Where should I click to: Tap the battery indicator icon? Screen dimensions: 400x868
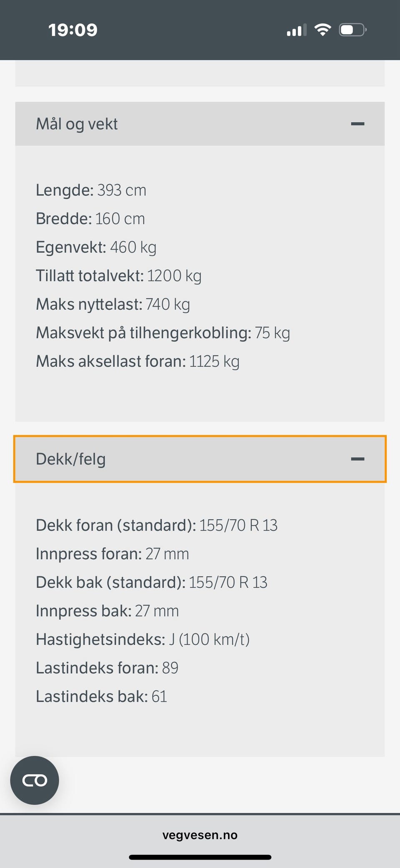[x=352, y=30]
